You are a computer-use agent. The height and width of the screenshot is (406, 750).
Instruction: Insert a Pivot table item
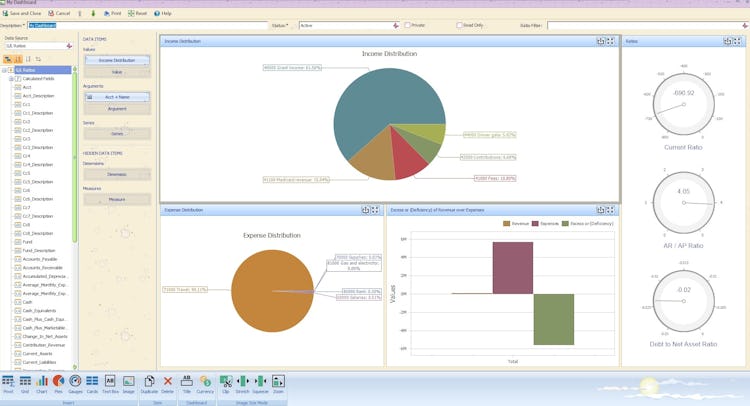click(8, 384)
